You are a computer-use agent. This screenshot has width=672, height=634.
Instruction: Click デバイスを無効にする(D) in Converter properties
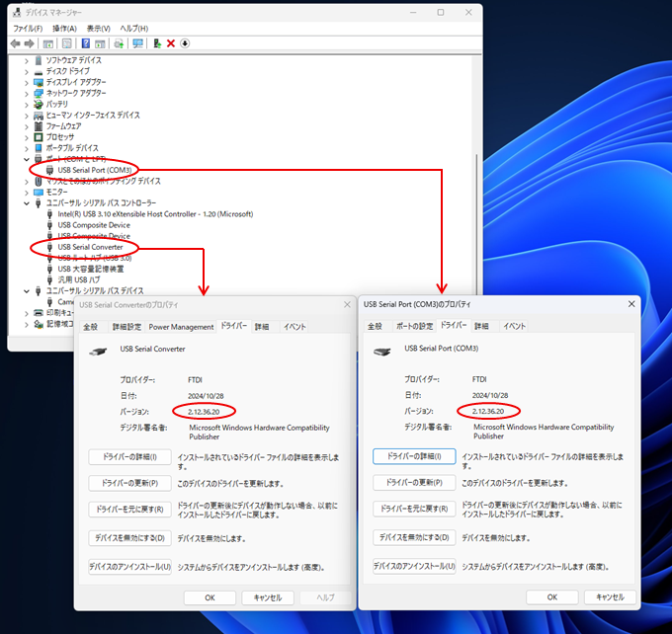(x=129, y=538)
